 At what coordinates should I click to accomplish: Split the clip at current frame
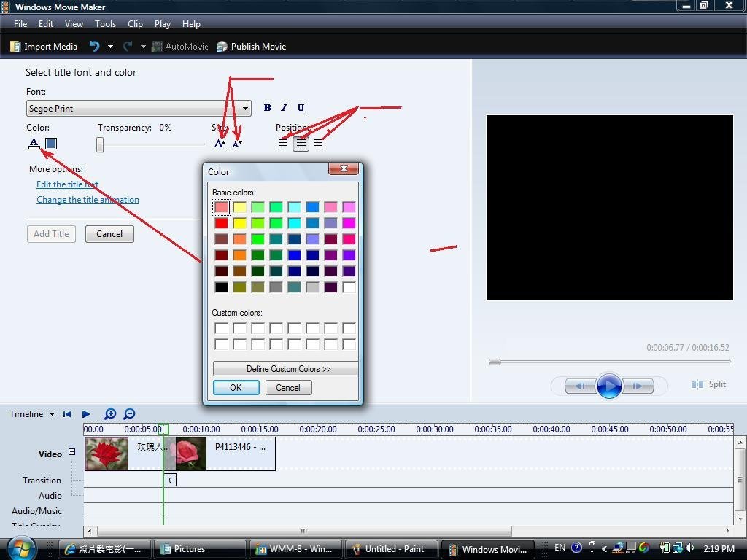click(708, 384)
